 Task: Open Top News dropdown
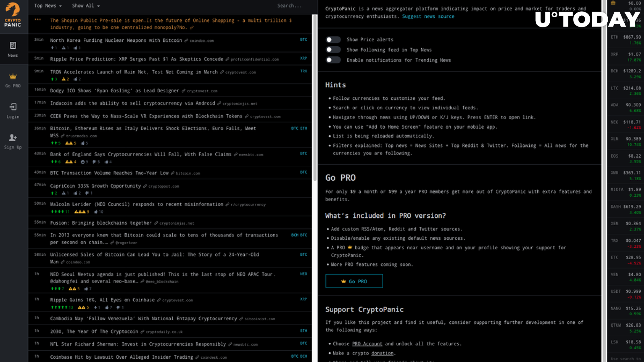[48, 6]
